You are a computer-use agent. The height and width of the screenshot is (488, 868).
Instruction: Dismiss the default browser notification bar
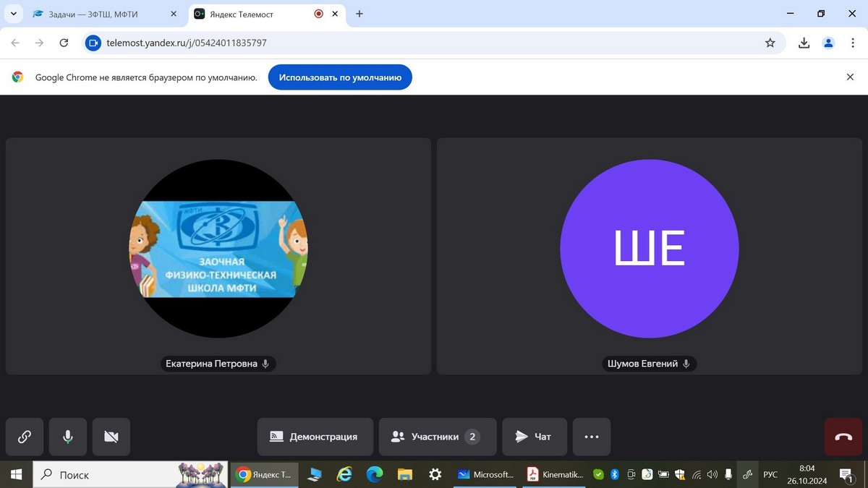pyautogui.click(x=851, y=77)
